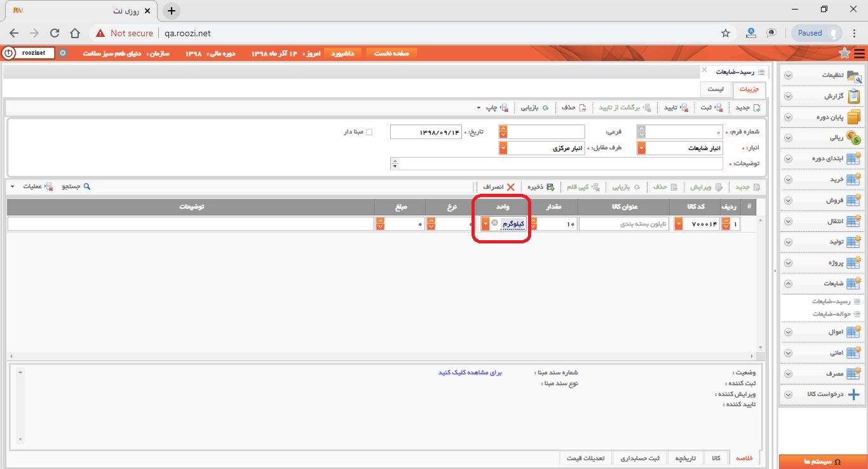Reload the page in browser
The image size is (868, 469).
pos(55,33)
